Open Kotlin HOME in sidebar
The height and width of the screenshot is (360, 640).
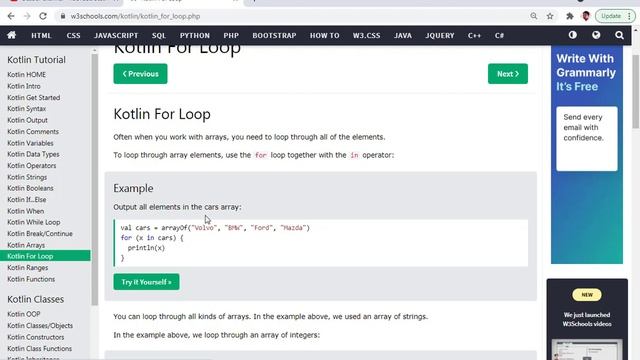pos(27,75)
